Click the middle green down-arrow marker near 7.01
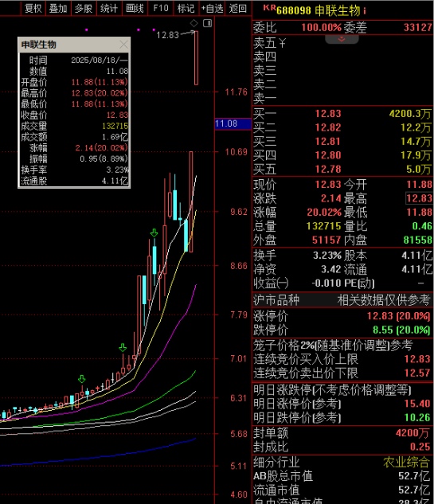This screenshot has height=504, width=434. tap(123, 347)
